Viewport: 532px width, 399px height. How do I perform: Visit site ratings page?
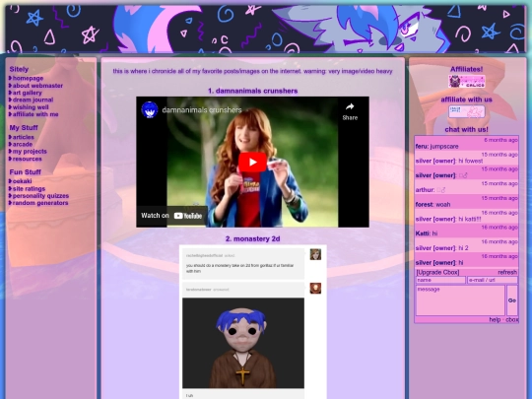29,188
